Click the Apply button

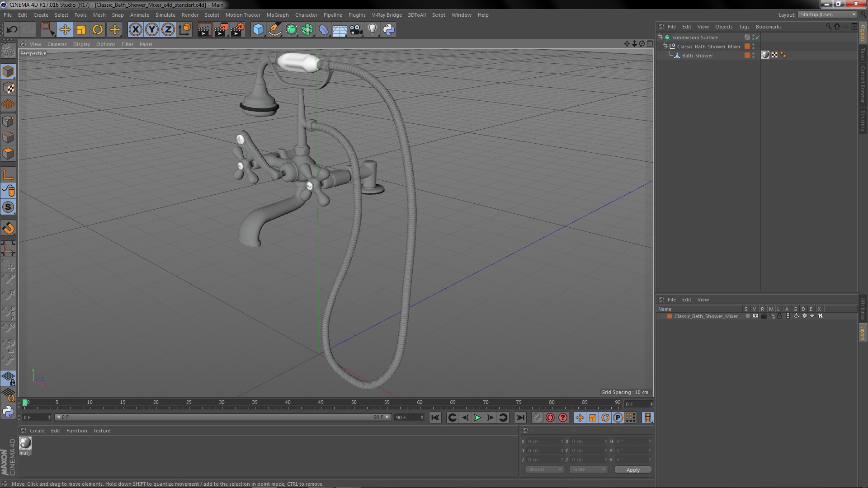(x=633, y=470)
